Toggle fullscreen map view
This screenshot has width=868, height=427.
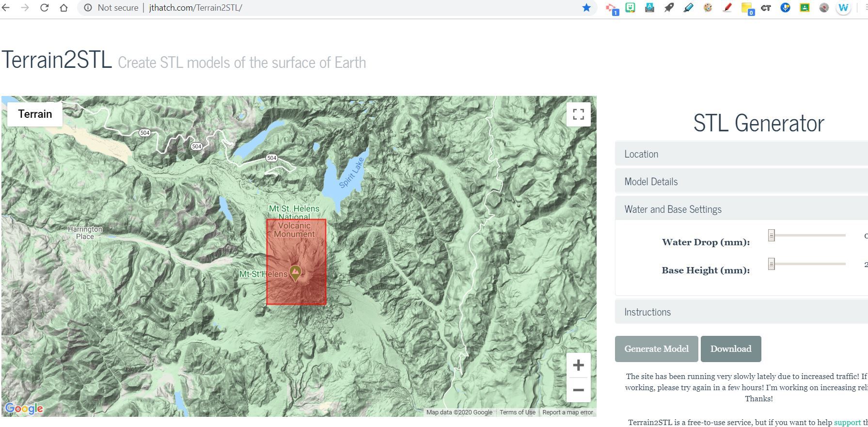578,114
